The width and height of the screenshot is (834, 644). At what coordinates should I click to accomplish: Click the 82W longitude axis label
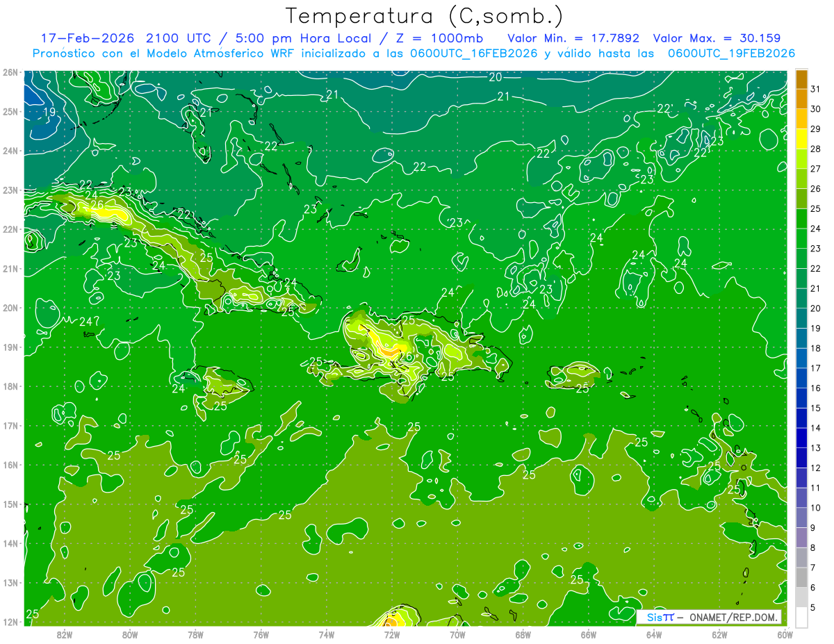[x=65, y=634]
